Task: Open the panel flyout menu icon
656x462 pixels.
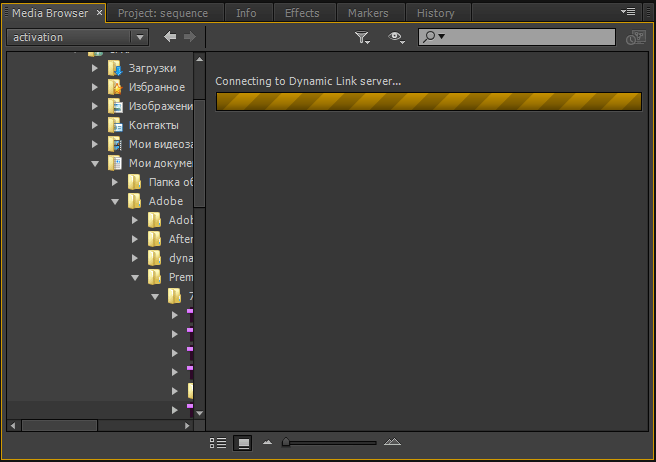Action: 628,12
